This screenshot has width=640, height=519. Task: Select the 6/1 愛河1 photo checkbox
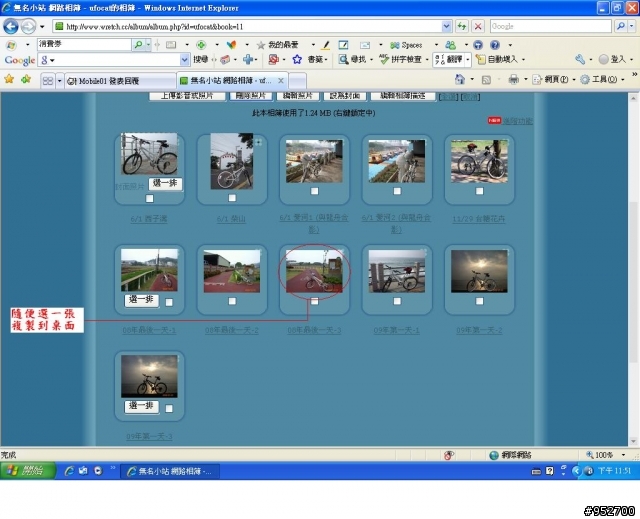314,191
